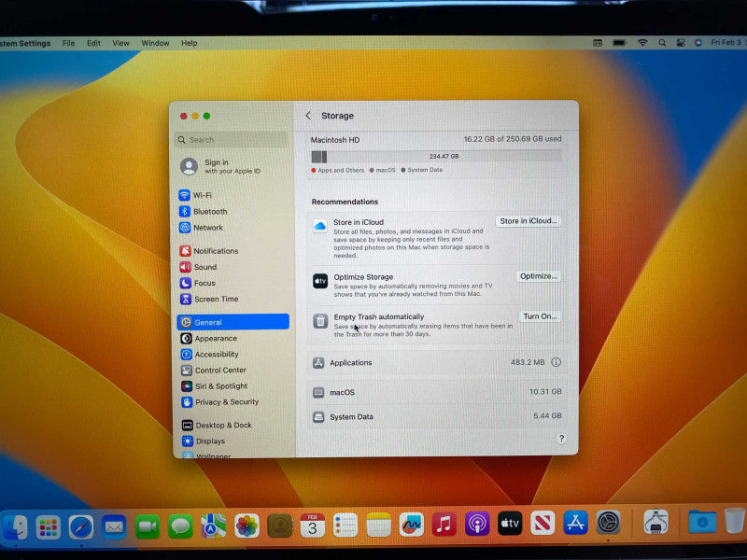Launch News from the Dock
This screenshot has height=560, width=747.
click(543, 524)
